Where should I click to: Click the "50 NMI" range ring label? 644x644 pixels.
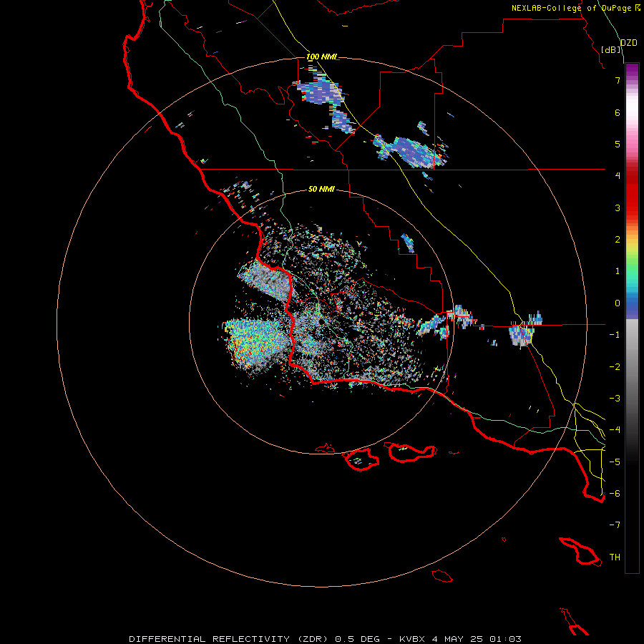click(321, 189)
